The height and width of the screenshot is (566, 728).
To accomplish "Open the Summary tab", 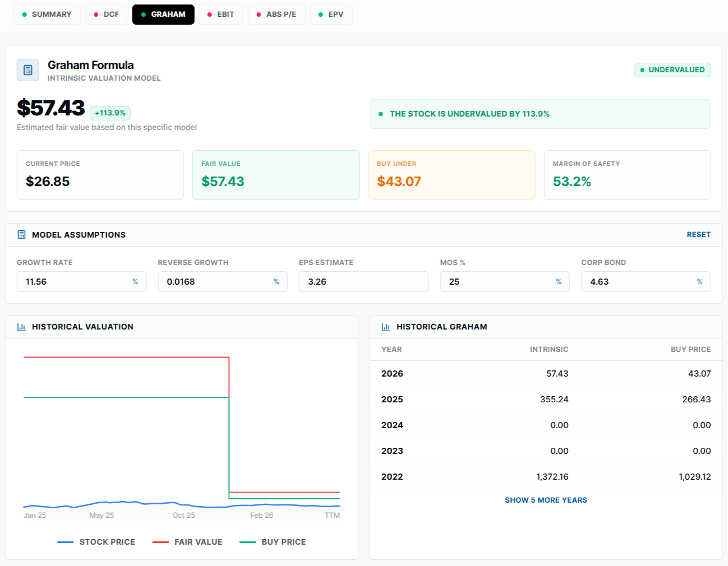I will 47,15.
